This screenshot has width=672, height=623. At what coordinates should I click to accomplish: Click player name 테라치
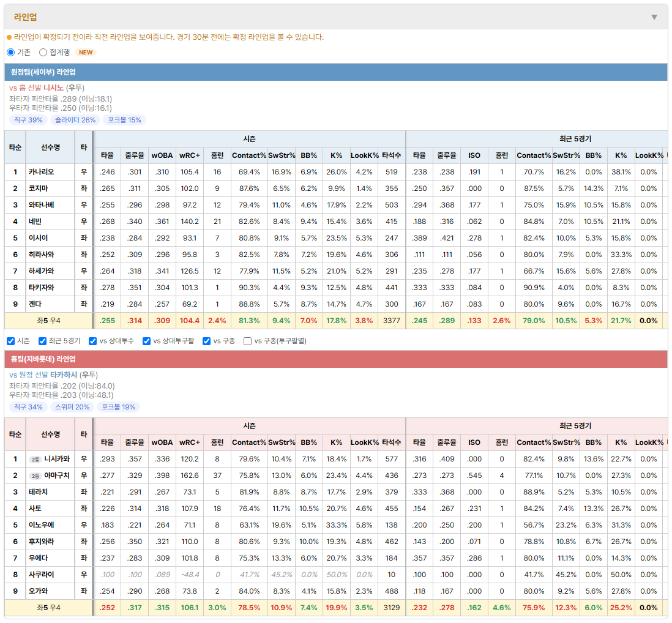[x=39, y=492]
